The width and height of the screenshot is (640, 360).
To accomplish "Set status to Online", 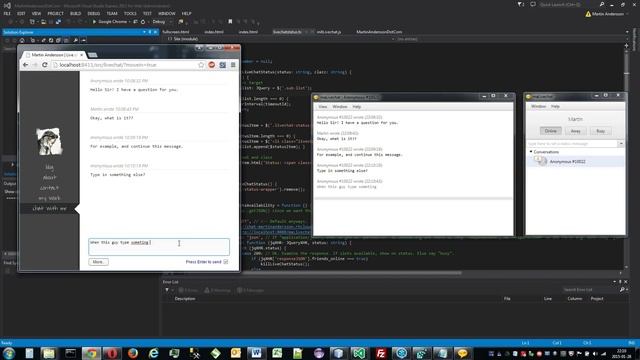I will pos(551,131).
